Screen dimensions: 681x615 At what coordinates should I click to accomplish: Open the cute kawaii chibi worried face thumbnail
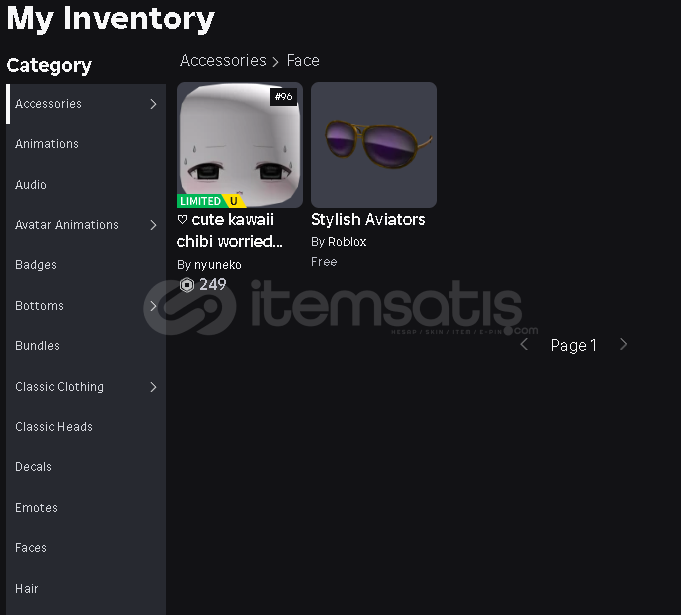[x=240, y=145]
